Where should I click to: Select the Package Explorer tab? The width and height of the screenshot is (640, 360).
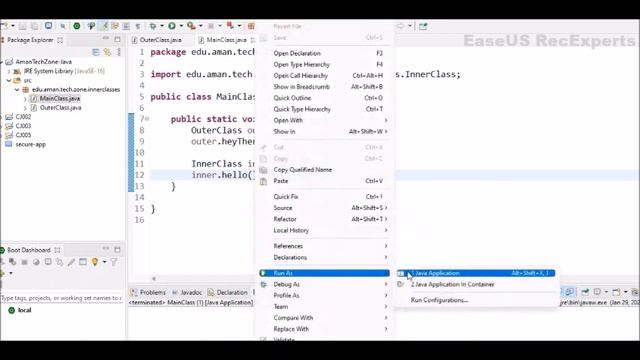tap(30, 40)
